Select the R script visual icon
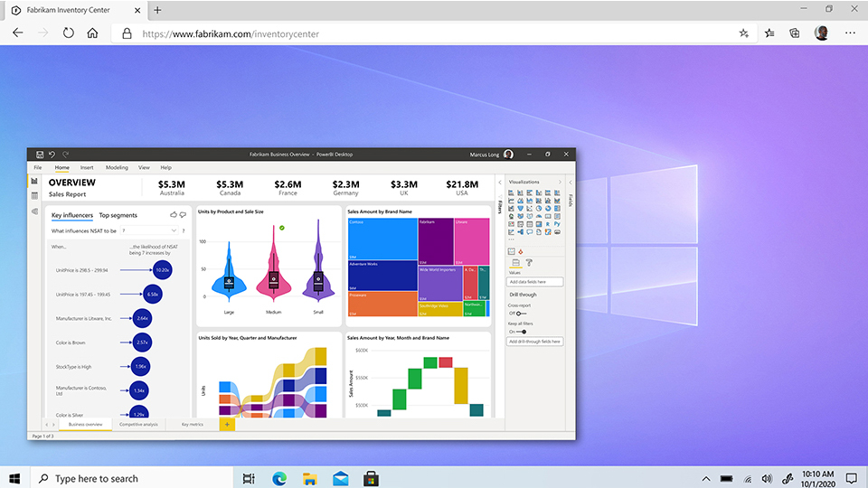The width and height of the screenshot is (868, 488). pyautogui.click(x=548, y=224)
